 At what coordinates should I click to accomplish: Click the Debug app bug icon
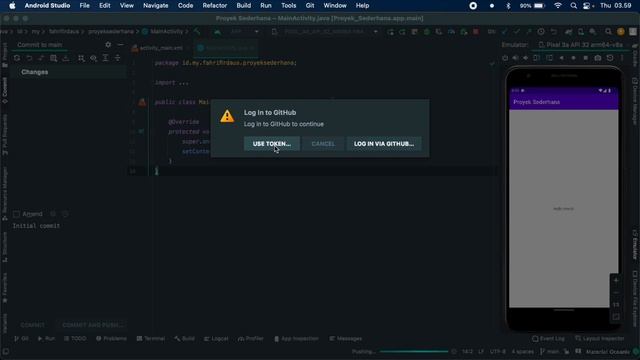click(427, 32)
